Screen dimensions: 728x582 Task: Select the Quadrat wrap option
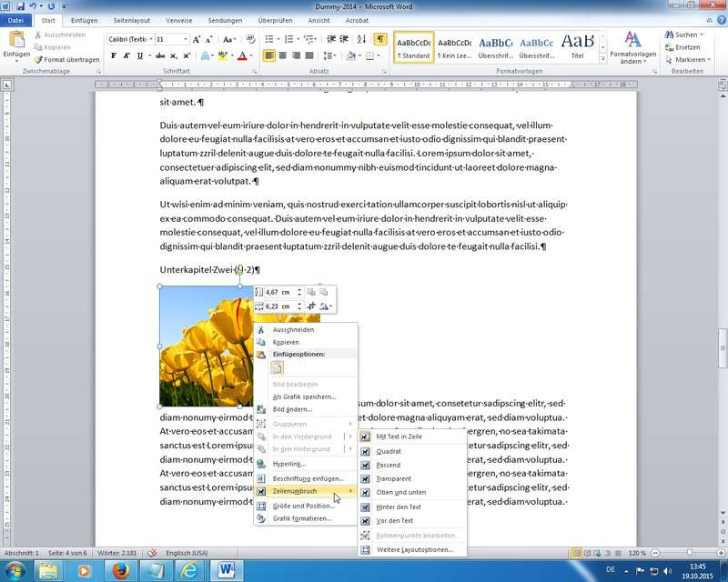[x=389, y=451]
